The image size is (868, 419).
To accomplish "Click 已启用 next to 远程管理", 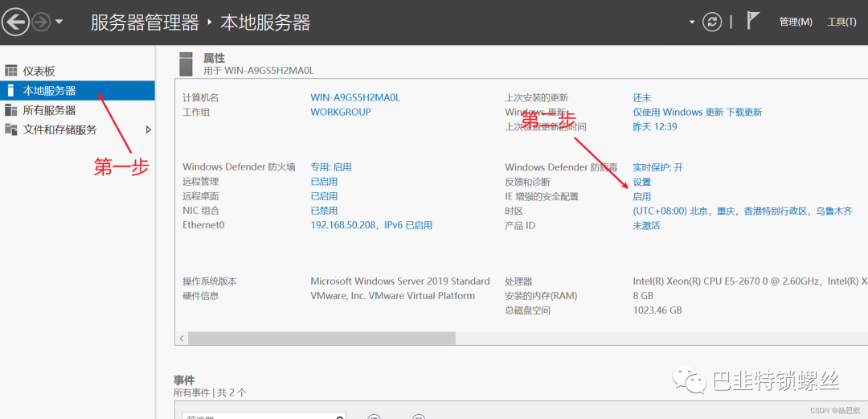I will pyautogui.click(x=324, y=182).
